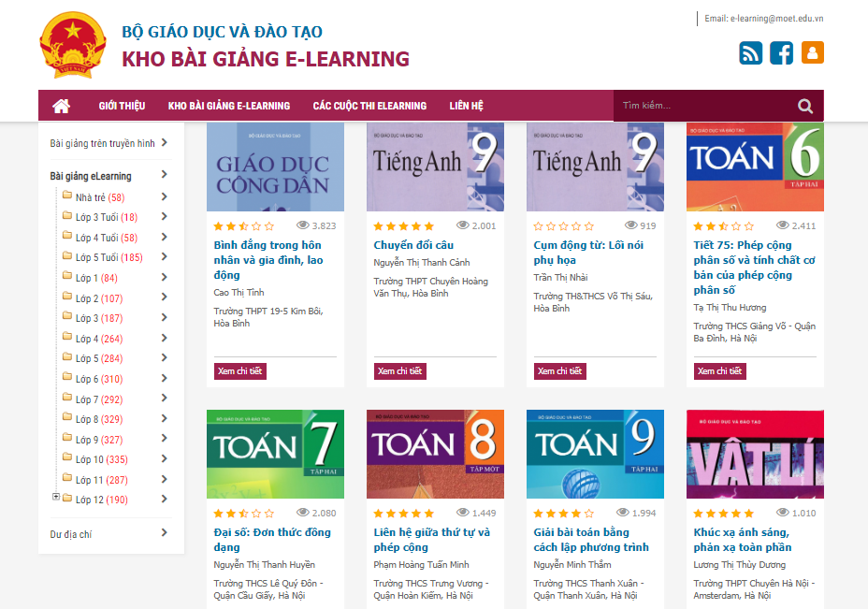This screenshot has height=609, width=868.
Task: Click the views eye icon showing 3.823
Action: (302, 225)
